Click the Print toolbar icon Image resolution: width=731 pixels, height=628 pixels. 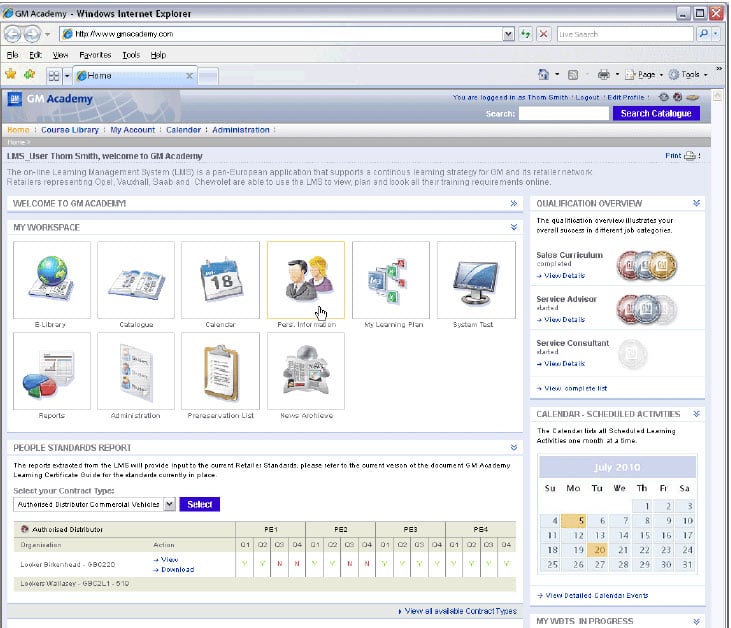pyautogui.click(x=603, y=75)
